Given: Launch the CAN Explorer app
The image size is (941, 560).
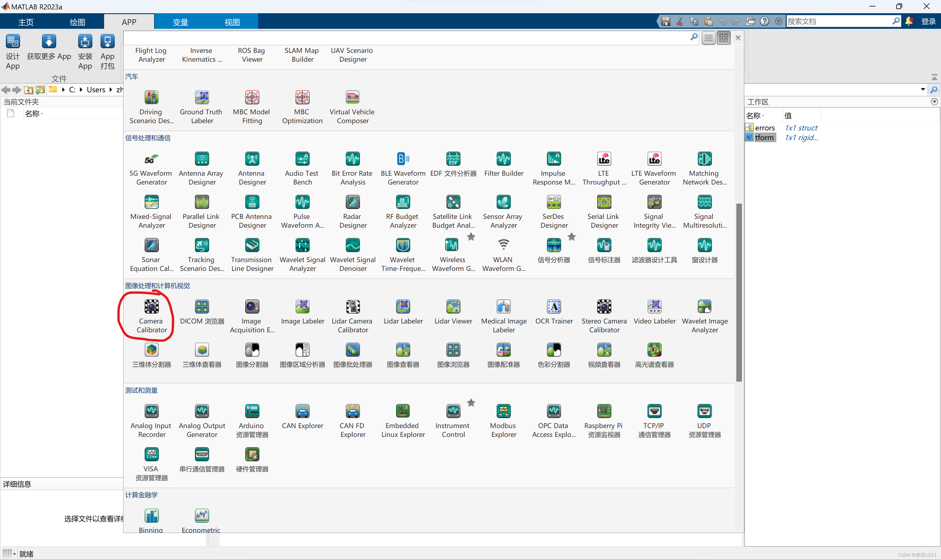Looking at the screenshot, I should click(x=303, y=411).
